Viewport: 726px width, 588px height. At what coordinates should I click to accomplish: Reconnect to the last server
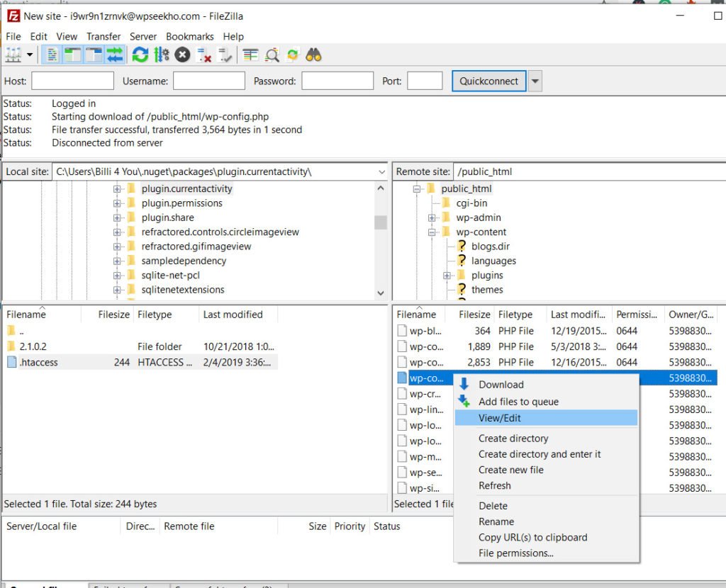tap(225, 55)
